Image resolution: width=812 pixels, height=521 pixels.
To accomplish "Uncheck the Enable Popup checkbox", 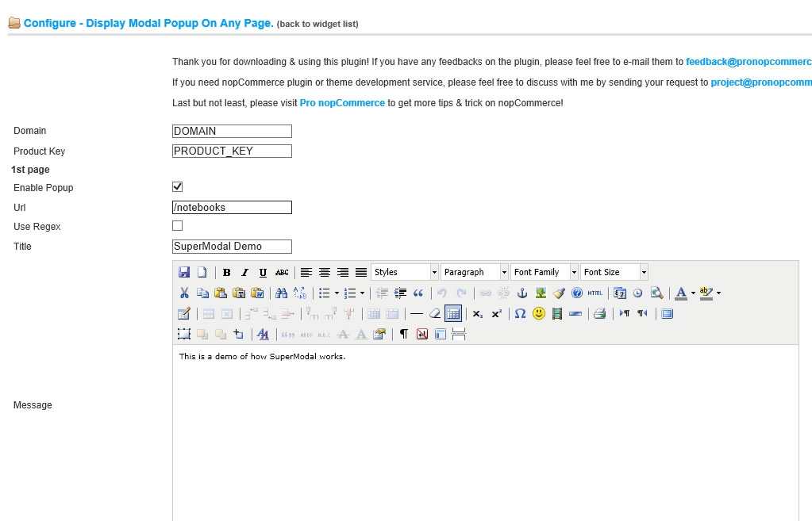I will point(178,187).
